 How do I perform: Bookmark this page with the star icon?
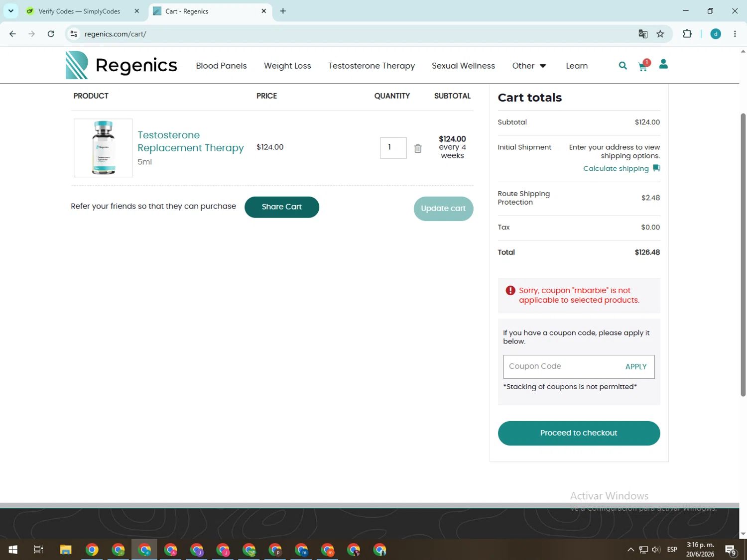[660, 34]
